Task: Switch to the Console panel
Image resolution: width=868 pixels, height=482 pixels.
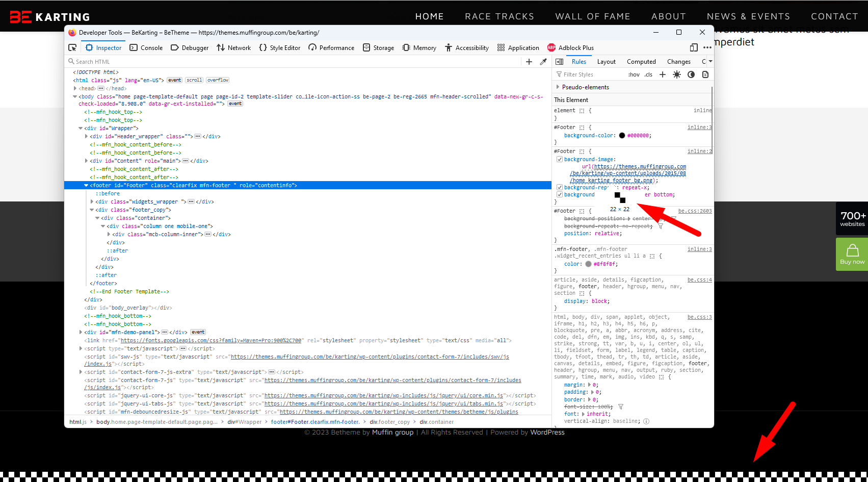Action: click(x=146, y=47)
